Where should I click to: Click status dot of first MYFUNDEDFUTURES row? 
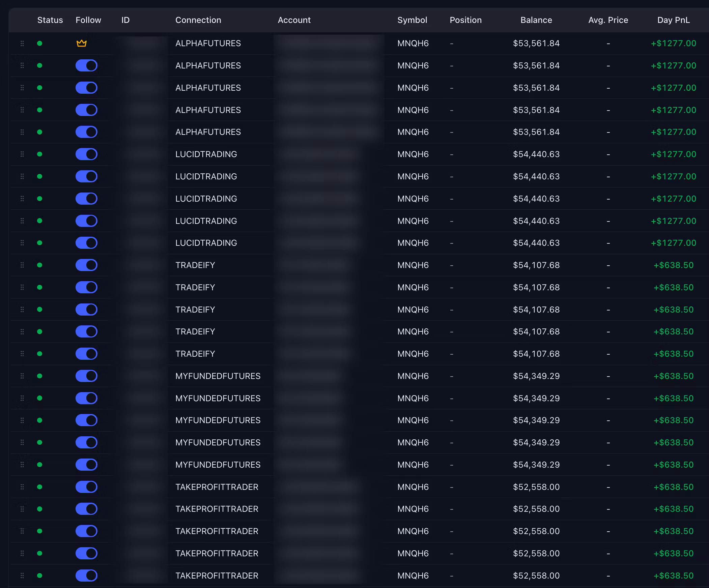pos(39,376)
